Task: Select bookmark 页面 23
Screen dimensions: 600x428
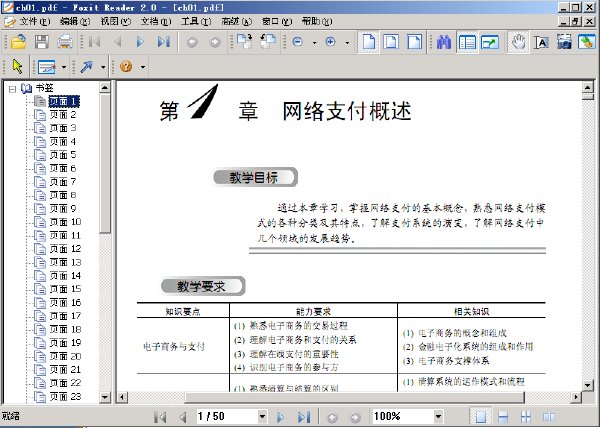Action: tap(65, 397)
